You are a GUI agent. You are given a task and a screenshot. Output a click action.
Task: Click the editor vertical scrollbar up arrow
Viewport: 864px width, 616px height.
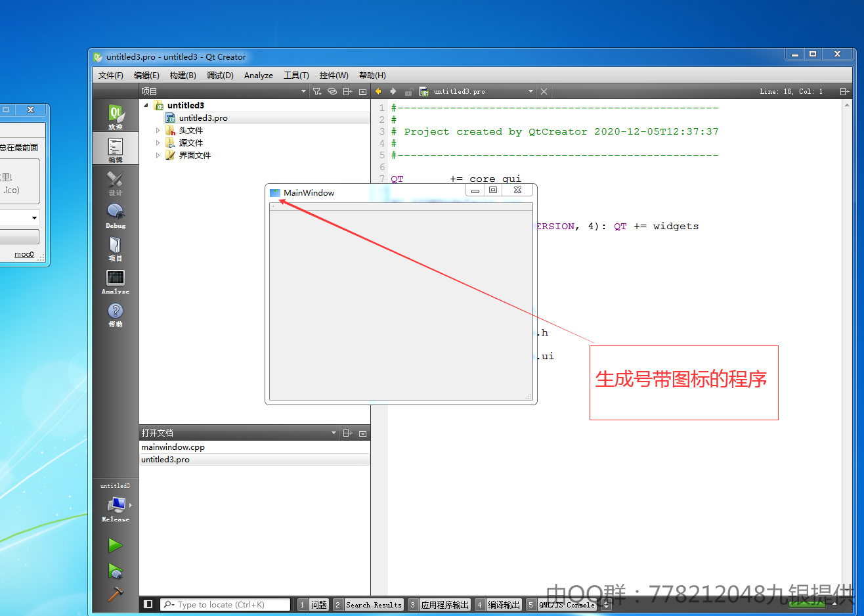[x=847, y=105]
